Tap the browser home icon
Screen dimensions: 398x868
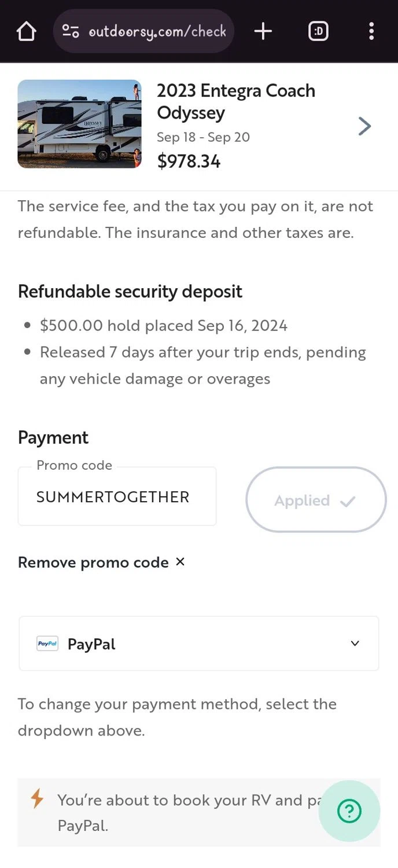[27, 32]
